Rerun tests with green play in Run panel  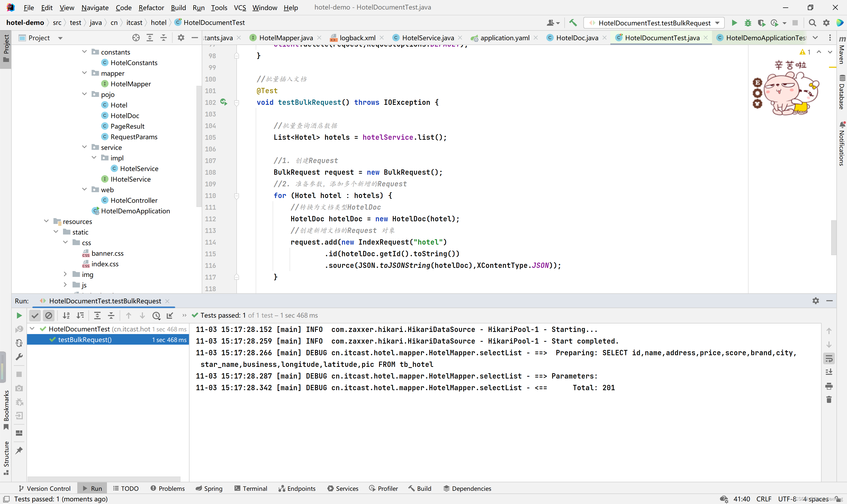[x=19, y=316]
